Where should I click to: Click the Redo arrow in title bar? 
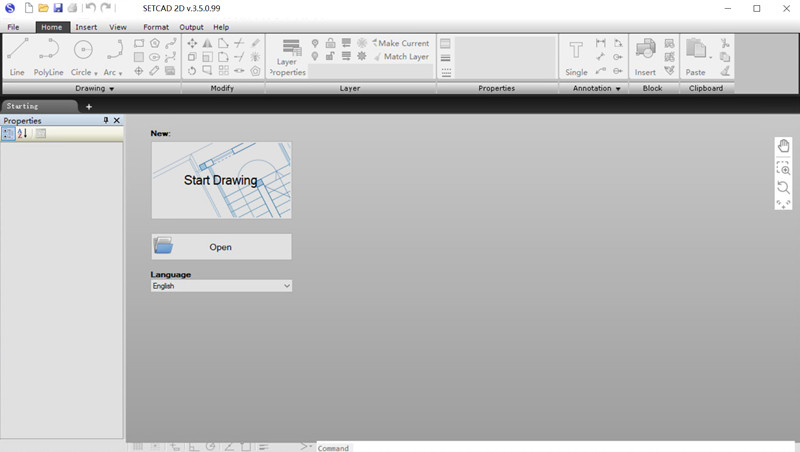106,8
